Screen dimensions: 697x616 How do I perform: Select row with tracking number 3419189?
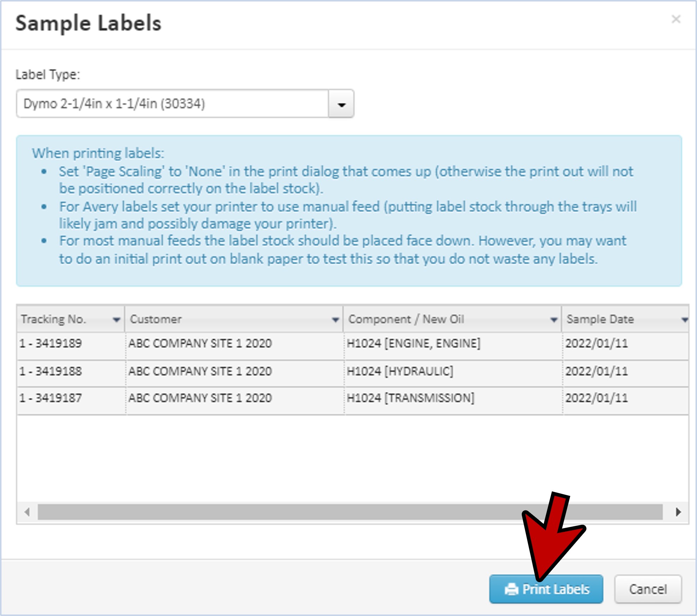51,343
